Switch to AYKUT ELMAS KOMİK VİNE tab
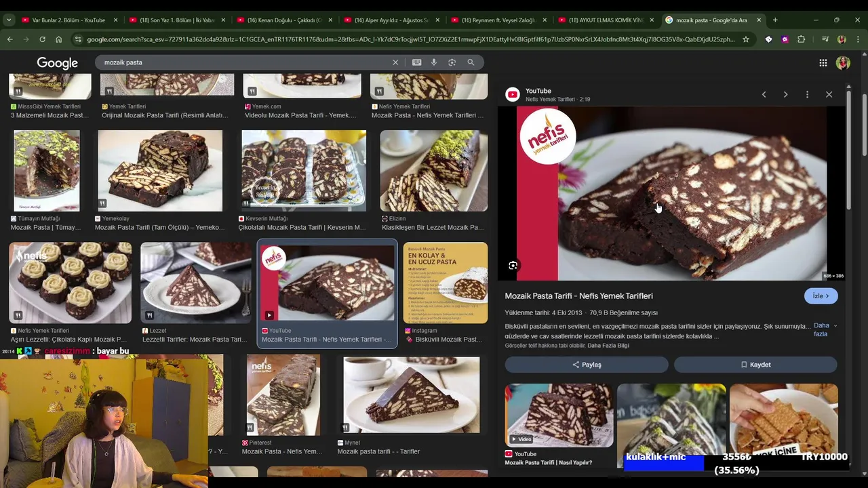The width and height of the screenshot is (868, 488). point(606,20)
